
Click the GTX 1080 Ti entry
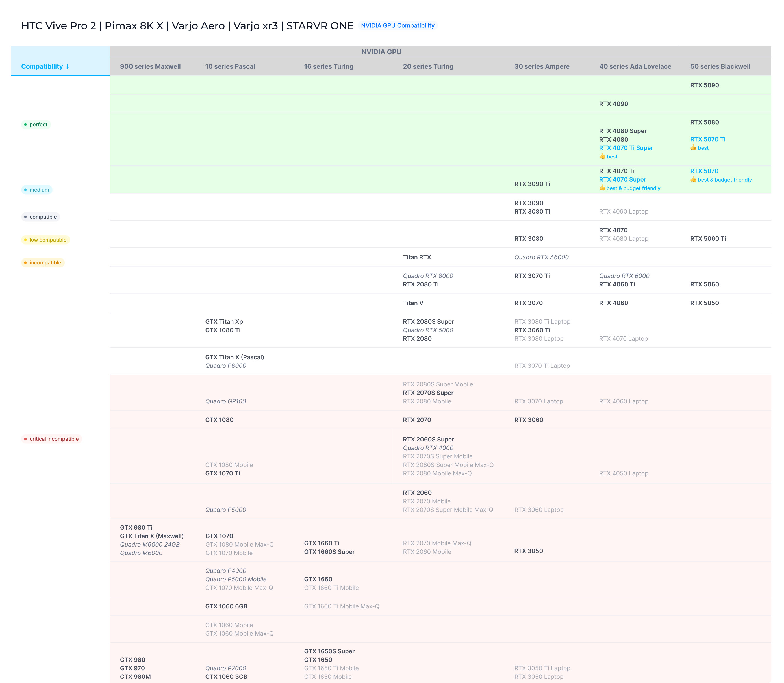[x=223, y=330]
